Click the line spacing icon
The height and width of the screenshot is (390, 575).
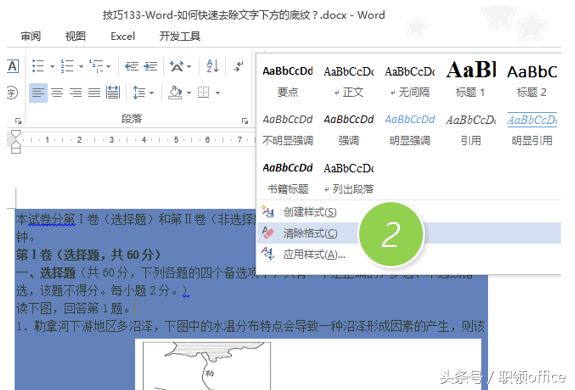pos(139,92)
